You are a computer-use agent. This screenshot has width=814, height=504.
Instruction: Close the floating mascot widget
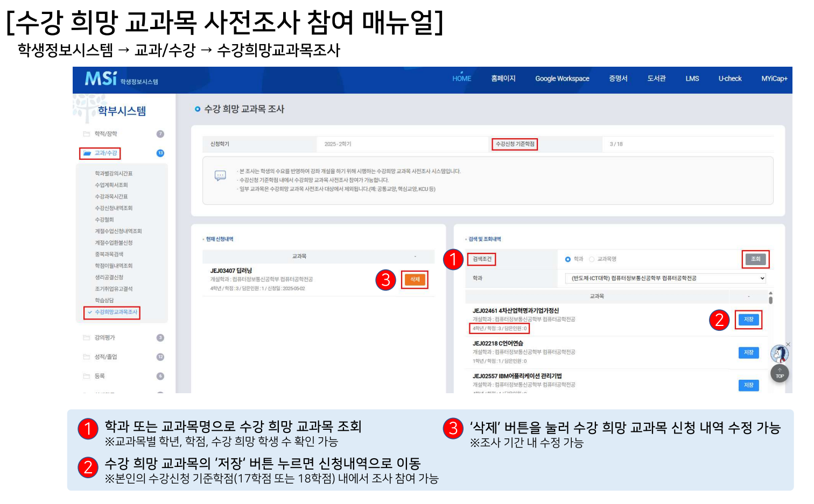click(788, 344)
